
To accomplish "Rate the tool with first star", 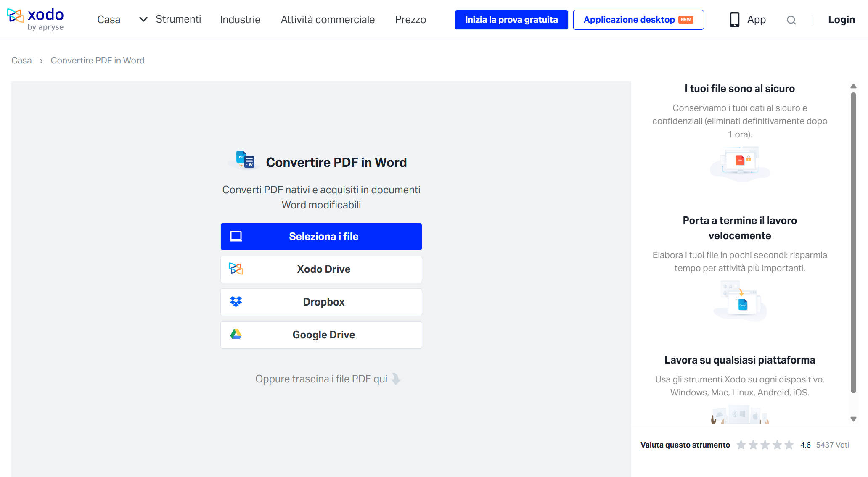I will click(x=741, y=445).
